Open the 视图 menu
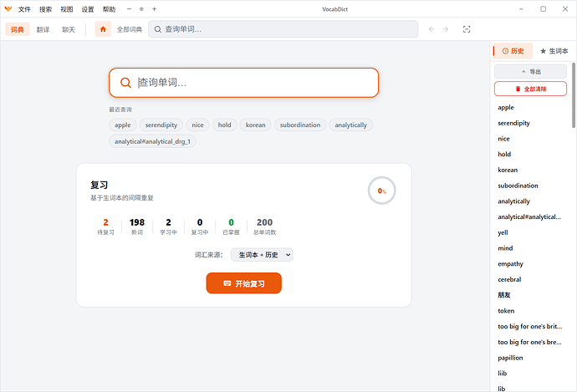Viewport: 577px width, 392px height. point(67,9)
